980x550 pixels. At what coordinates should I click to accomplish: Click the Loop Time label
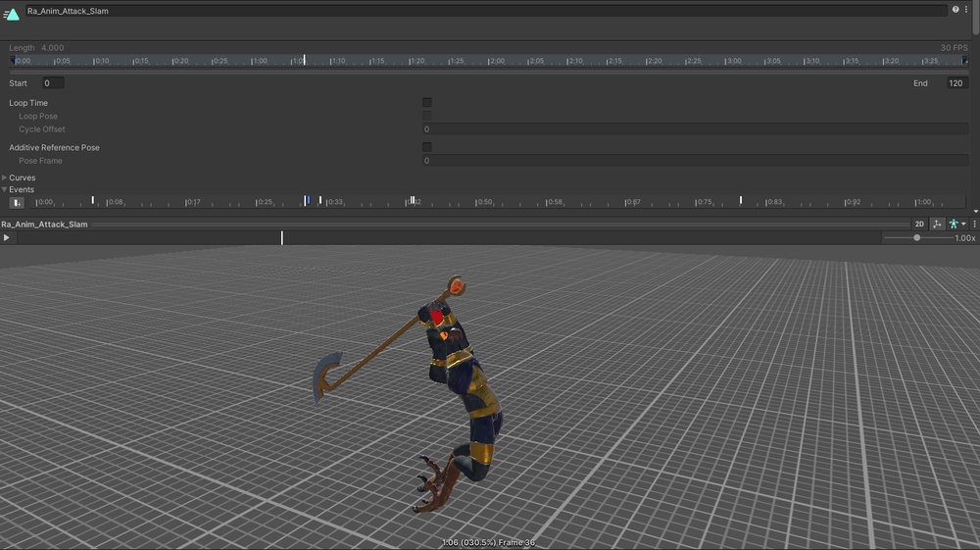coord(28,103)
